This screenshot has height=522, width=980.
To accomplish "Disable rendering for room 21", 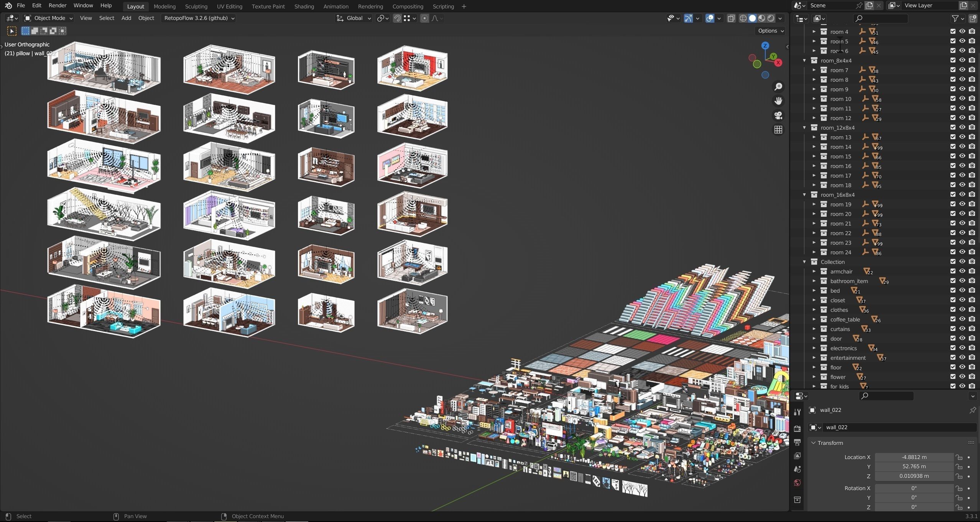I will 972,224.
